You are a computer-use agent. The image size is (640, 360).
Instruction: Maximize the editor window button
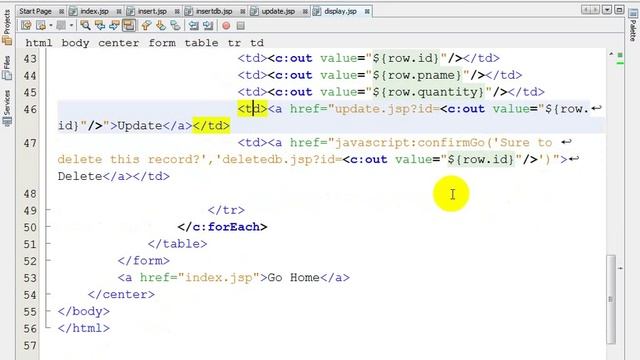coord(619,9)
